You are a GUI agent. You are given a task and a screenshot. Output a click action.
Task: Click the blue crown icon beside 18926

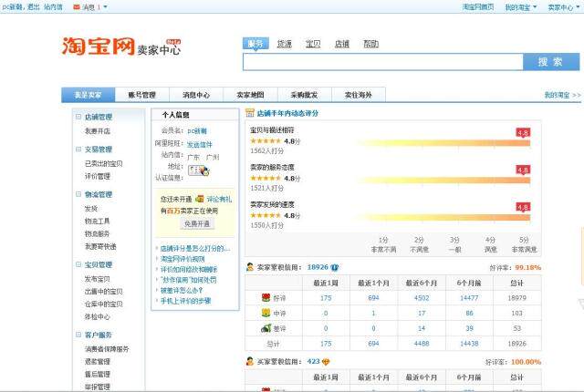(x=334, y=267)
